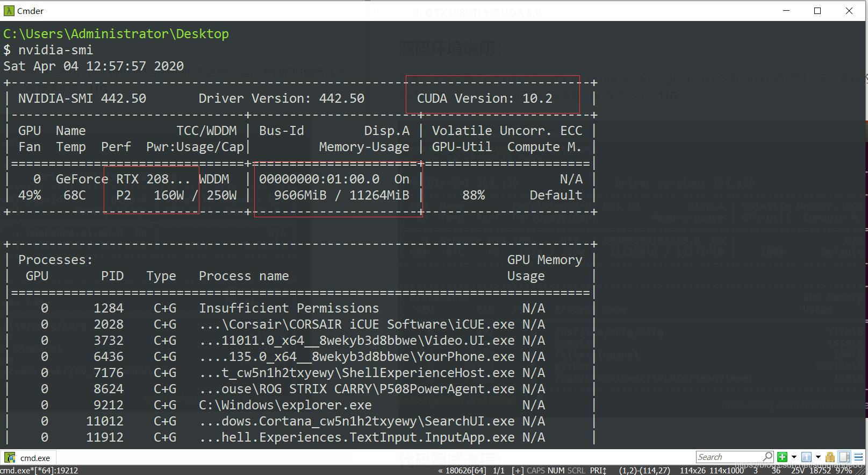Click the Processes: header text
868x475 pixels.
click(x=55, y=260)
